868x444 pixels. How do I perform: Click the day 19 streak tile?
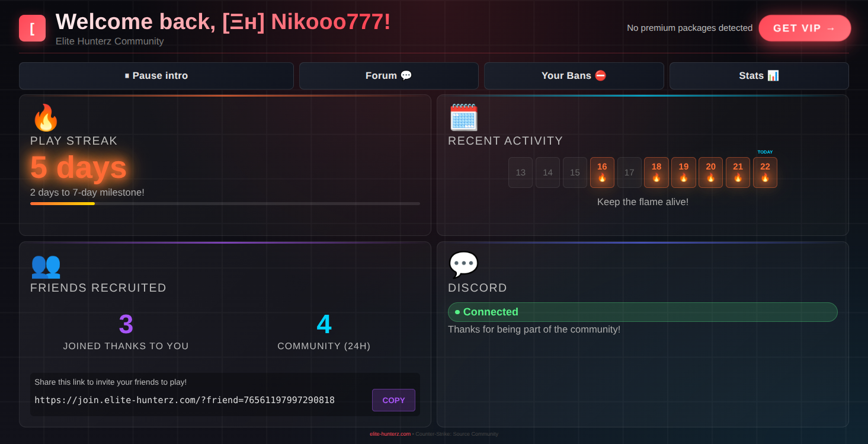[x=683, y=173]
